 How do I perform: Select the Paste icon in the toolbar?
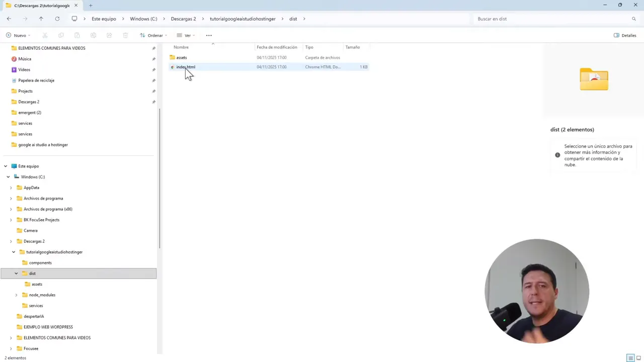(x=77, y=35)
